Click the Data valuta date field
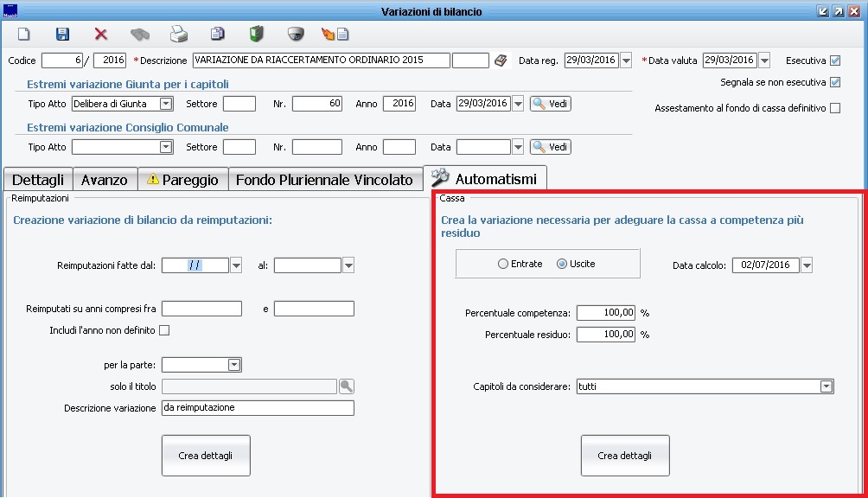 pos(731,61)
